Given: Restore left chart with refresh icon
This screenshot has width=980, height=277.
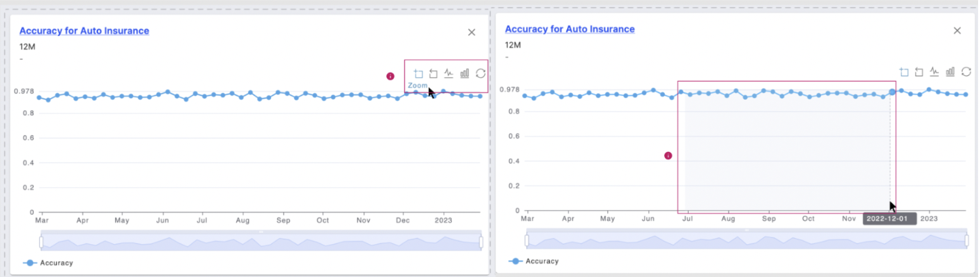Looking at the screenshot, I should click(481, 73).
